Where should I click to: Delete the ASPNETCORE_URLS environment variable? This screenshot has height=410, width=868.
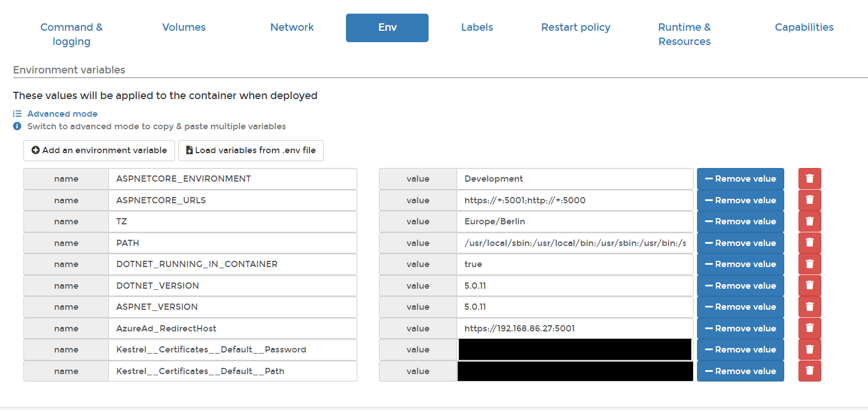(x=809, y=200)
